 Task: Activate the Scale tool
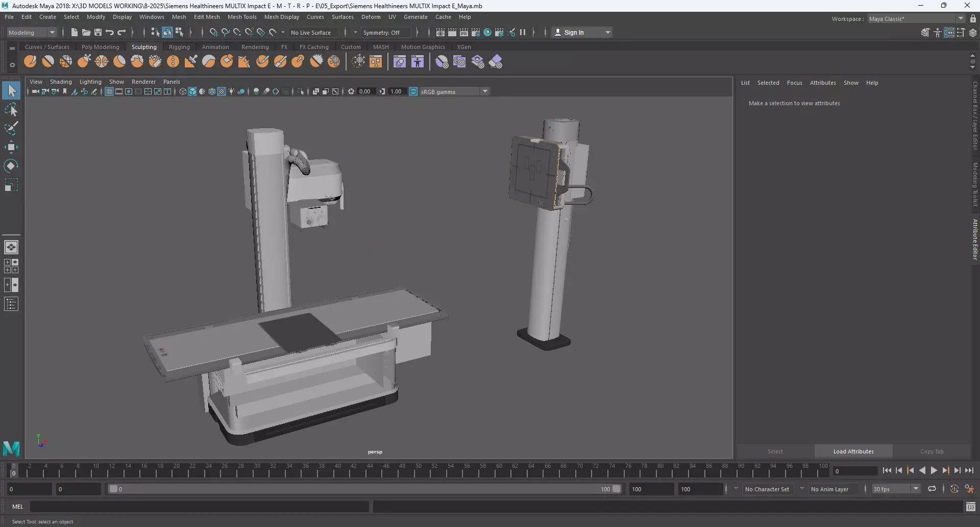(x=11, y=185)
